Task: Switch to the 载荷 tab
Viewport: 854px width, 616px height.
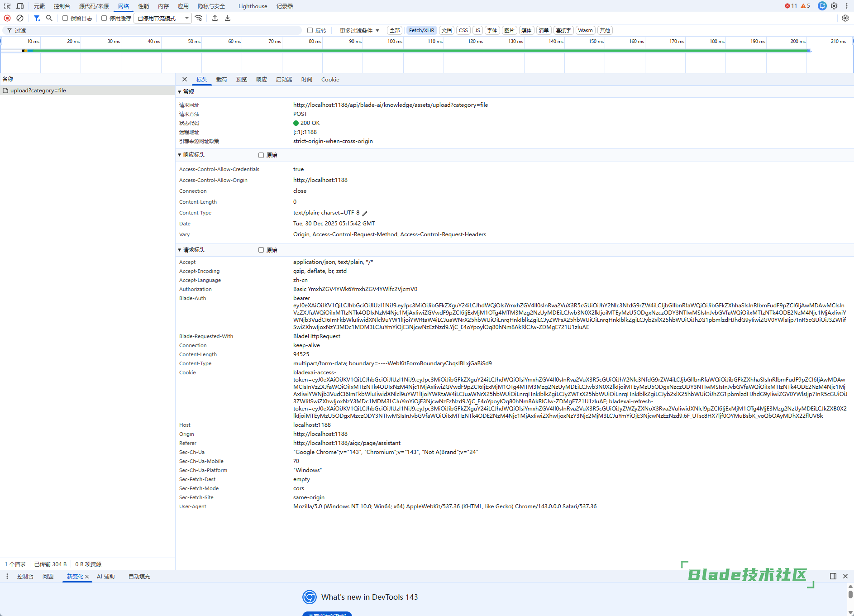Action: [x=221, y=79]
